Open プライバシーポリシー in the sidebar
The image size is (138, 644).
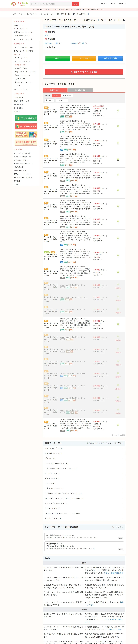pos(21,160)
